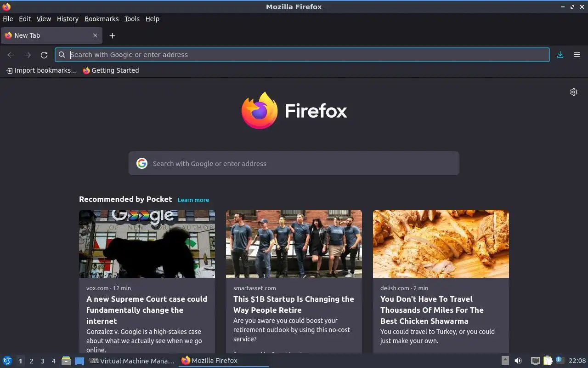
Task: Switch to Virtual Machine Manager taskbar window
Action: (132, 361)
